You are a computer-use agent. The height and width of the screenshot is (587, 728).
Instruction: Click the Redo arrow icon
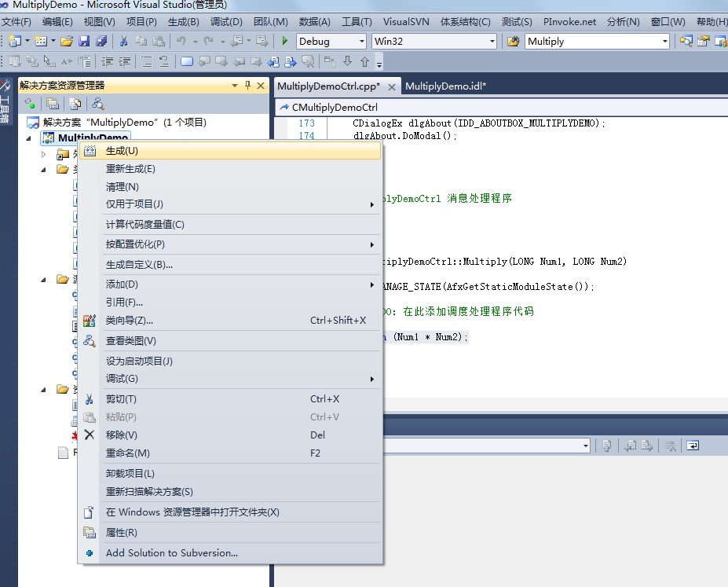click(x=209, y=42)
